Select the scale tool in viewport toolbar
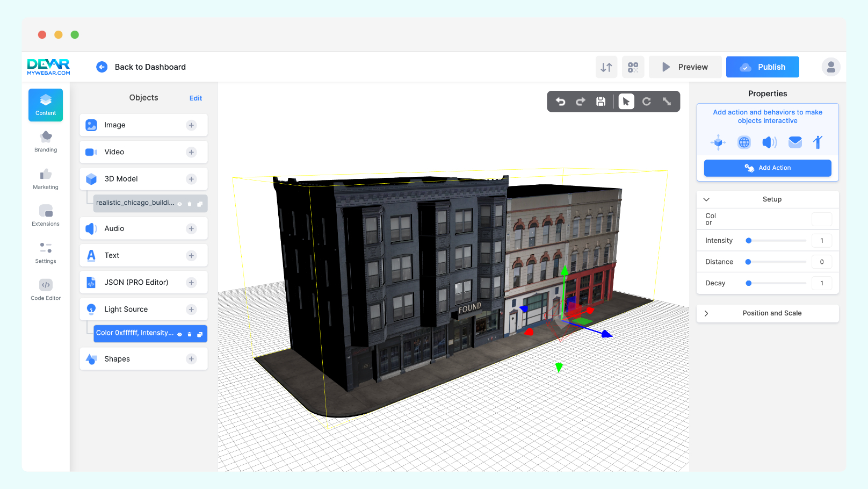The image size is (868, 489). click(667, 102)
